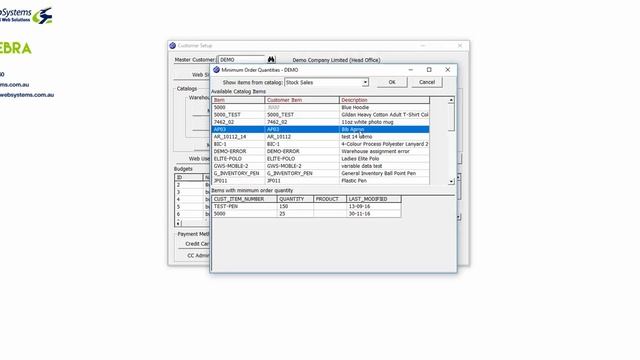Select the 11oz white photo mug row

click(320, 122)
